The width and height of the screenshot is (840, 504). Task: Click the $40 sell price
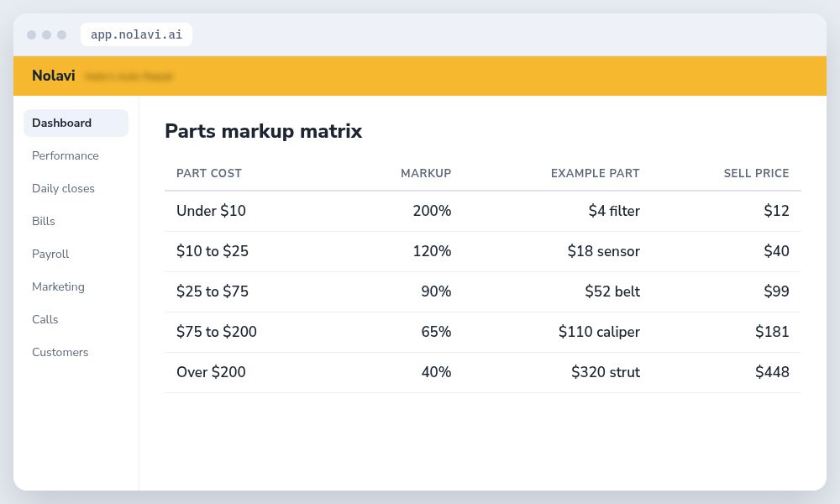tap(776, 251)
